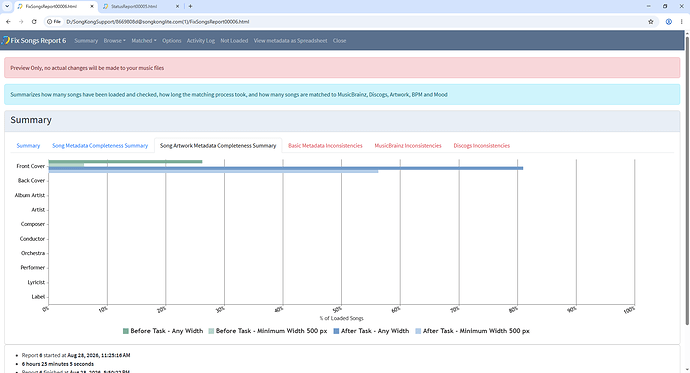Expand the Matched dropdown menu
The height and width of the screenshot is (373, 690).
point(143,40)
